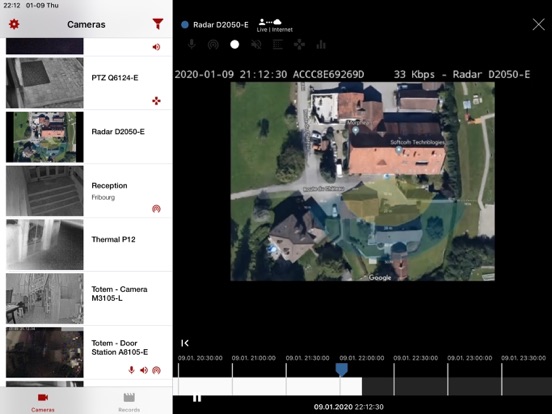Jump to timeline start with skip-back icon

[184, 343]
